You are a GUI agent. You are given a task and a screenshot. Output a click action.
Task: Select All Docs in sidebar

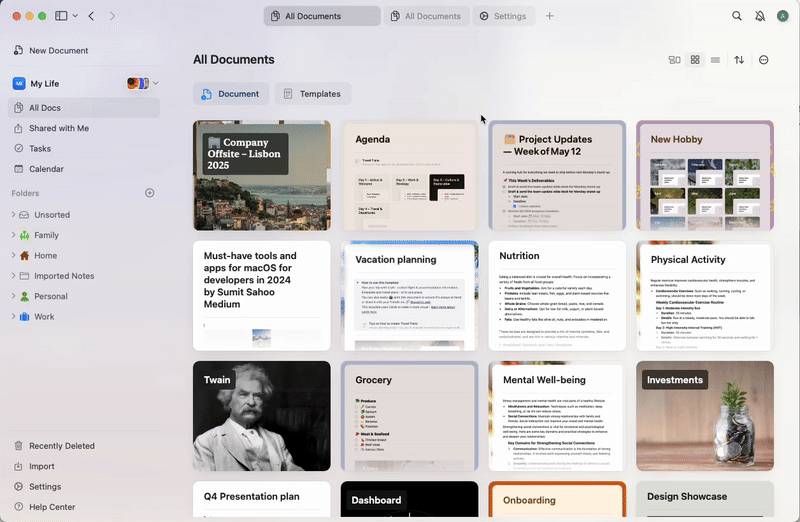coord(84,108)
